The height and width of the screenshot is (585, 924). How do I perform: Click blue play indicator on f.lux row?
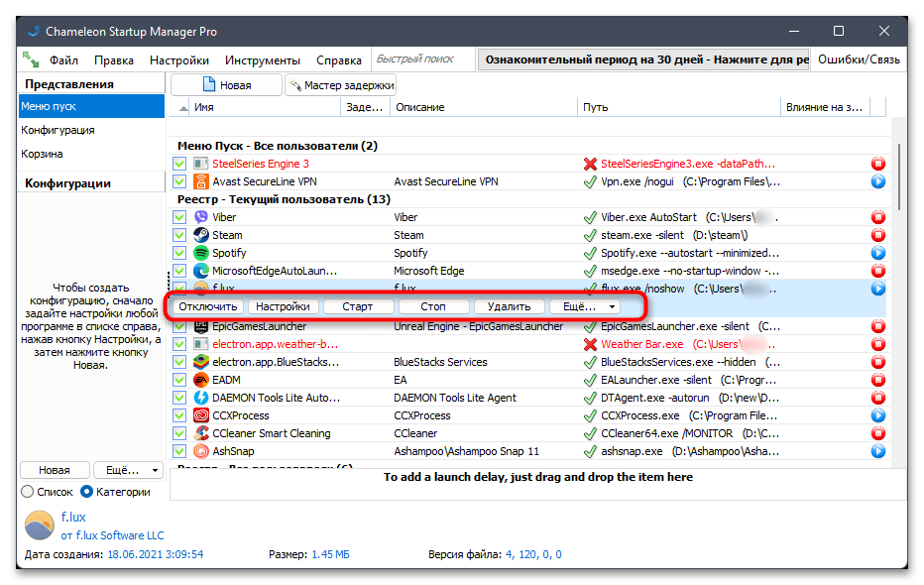click(x=878, y=289)
